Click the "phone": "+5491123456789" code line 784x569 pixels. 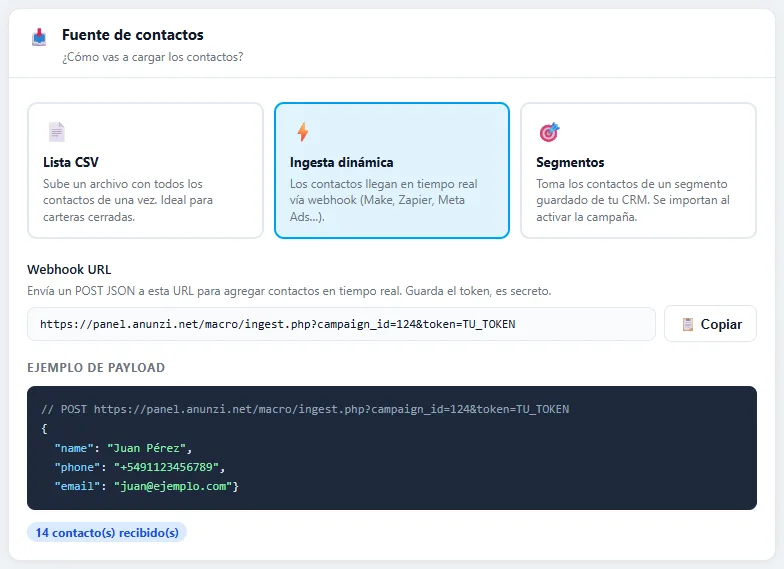[x=140, y=467]
